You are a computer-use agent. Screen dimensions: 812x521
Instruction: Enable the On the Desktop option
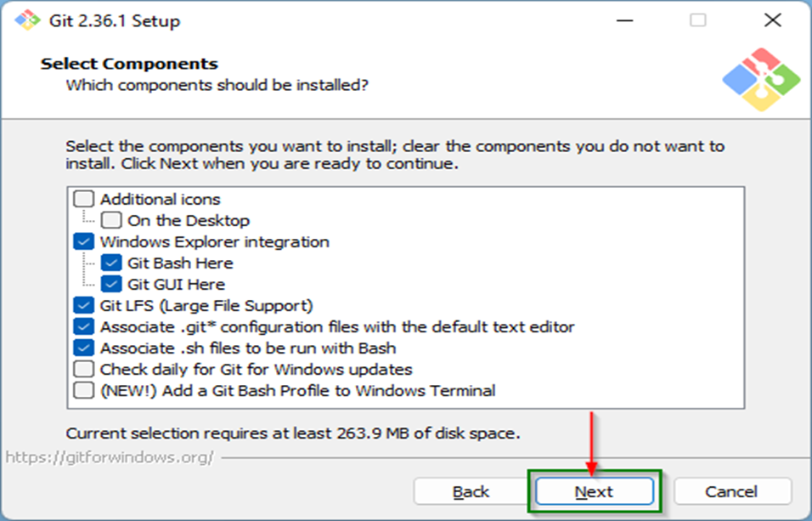pos(113,220)
